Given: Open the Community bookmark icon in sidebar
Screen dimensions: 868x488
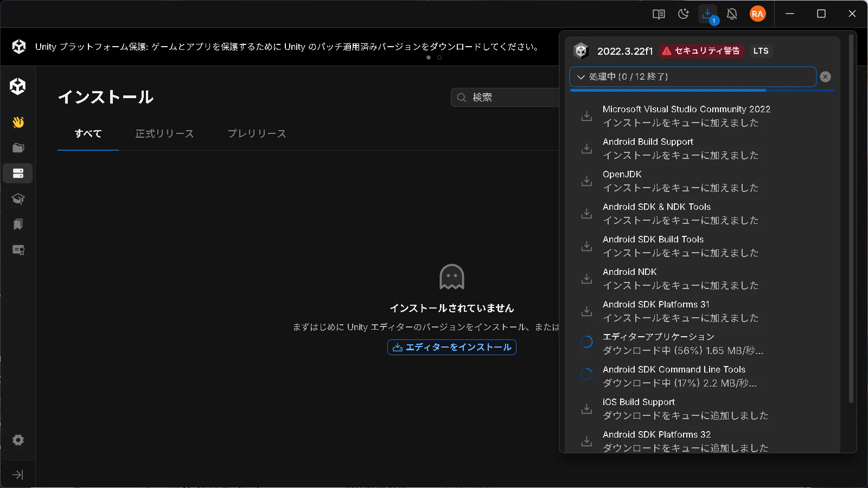Looking at the screenshot, I should 18,224.
